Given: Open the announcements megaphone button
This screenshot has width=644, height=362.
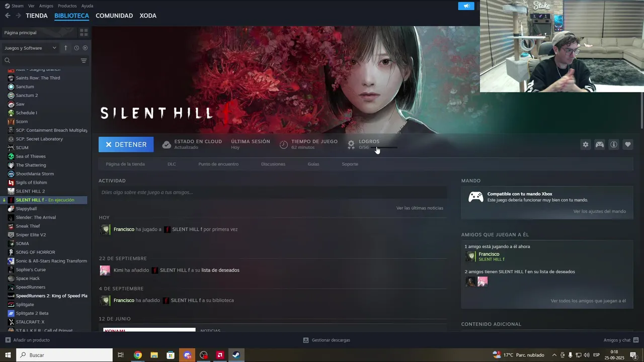Looking at the screenshot, I should click(466, 6).
